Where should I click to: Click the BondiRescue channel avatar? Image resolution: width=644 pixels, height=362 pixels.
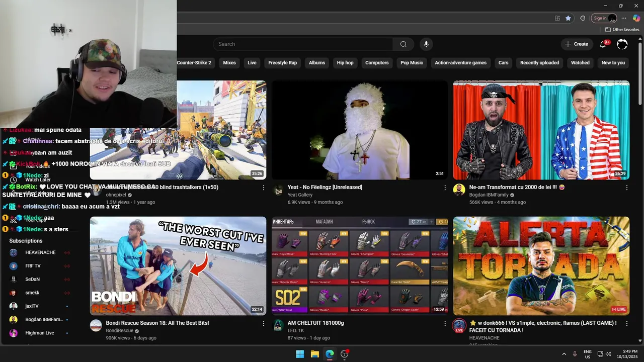point(96,325)
